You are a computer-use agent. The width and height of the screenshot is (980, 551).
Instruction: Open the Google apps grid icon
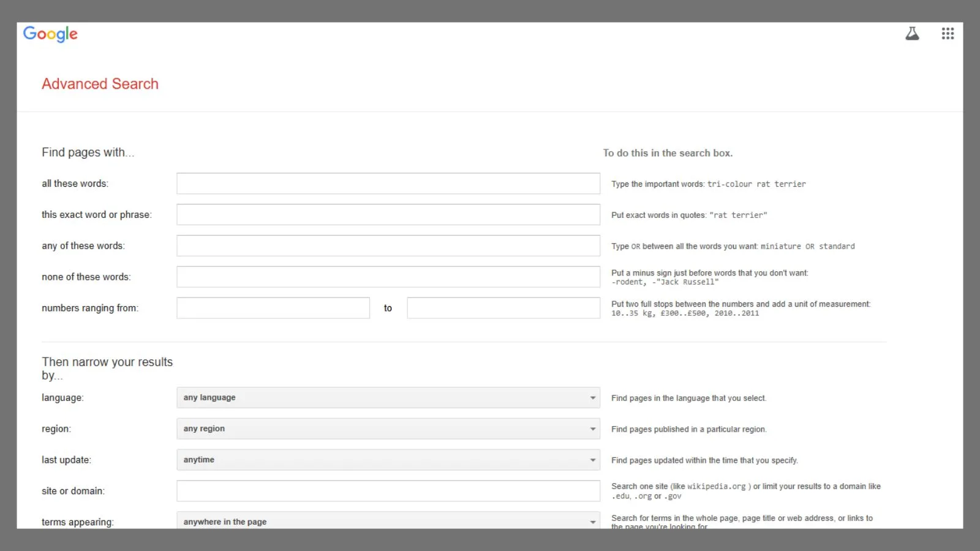pyautogui.click(x=948, y=34)
